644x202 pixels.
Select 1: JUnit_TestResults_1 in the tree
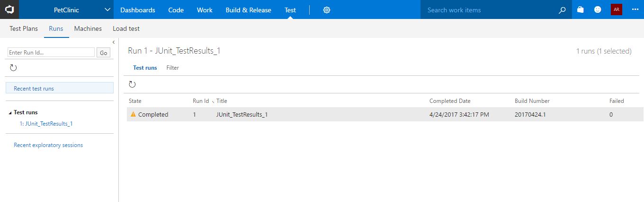click(46, 124)
